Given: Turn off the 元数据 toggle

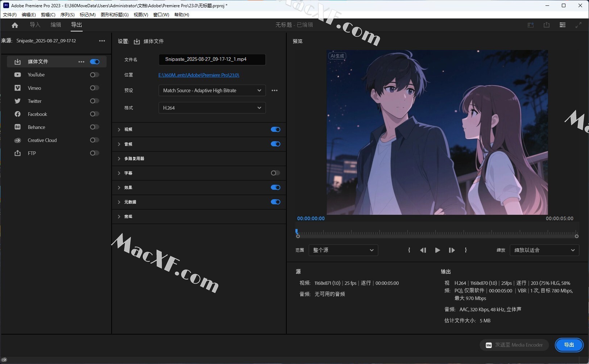Looking at the screenshot, I should 275,202.
